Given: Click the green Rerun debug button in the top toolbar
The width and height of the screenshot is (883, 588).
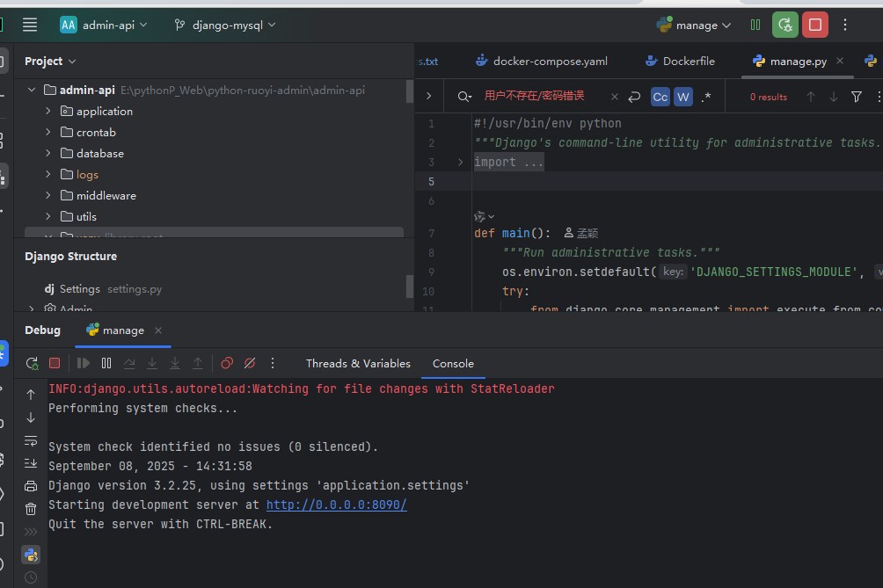Looking at the screenshot, I should [785, 25].
